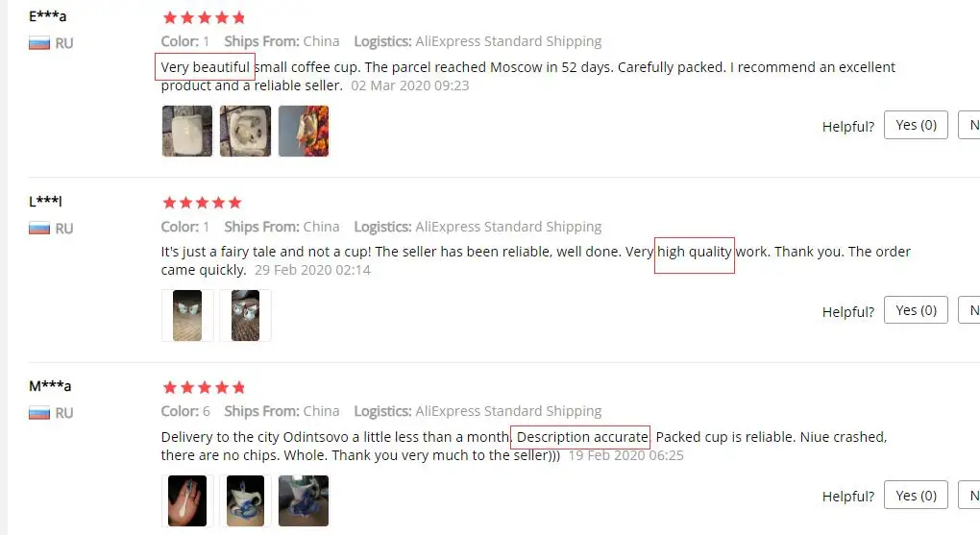Image resolution: width=980 pixels, height=535 pixels.
Task: Mark M***a's review helpful with Yes (0)
Action: [x=916, y=496]
